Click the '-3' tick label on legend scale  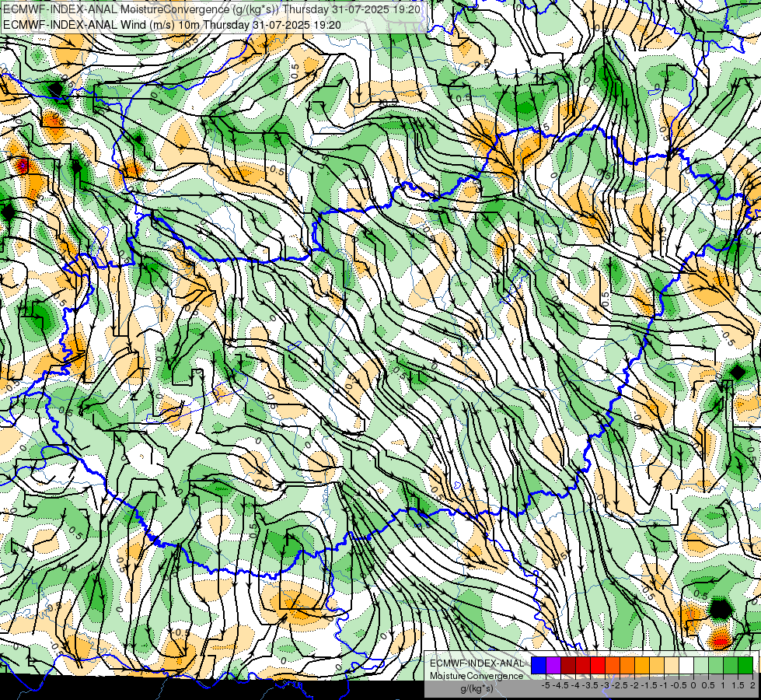(x=606, y=685)
